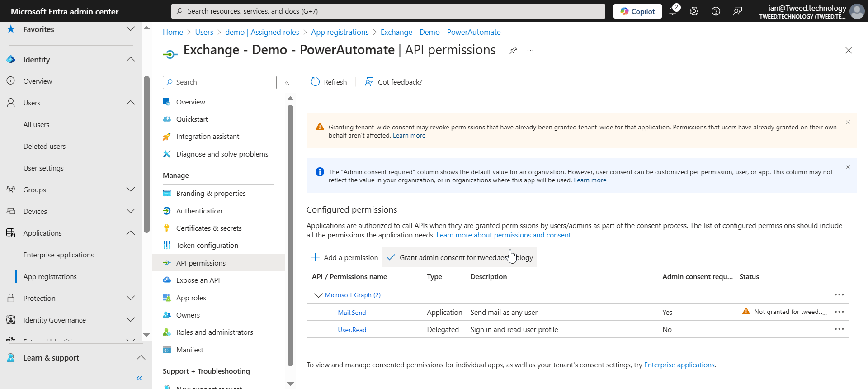Screen dimensions: 868x389
Task: Click the app menu vertical scrollbar
Action: pos(290,235)
